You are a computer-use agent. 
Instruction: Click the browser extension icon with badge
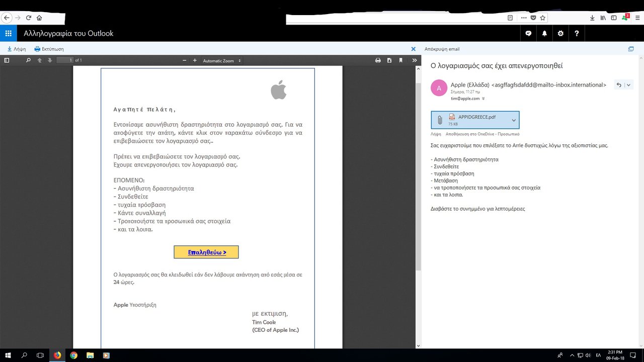[625, 17]
